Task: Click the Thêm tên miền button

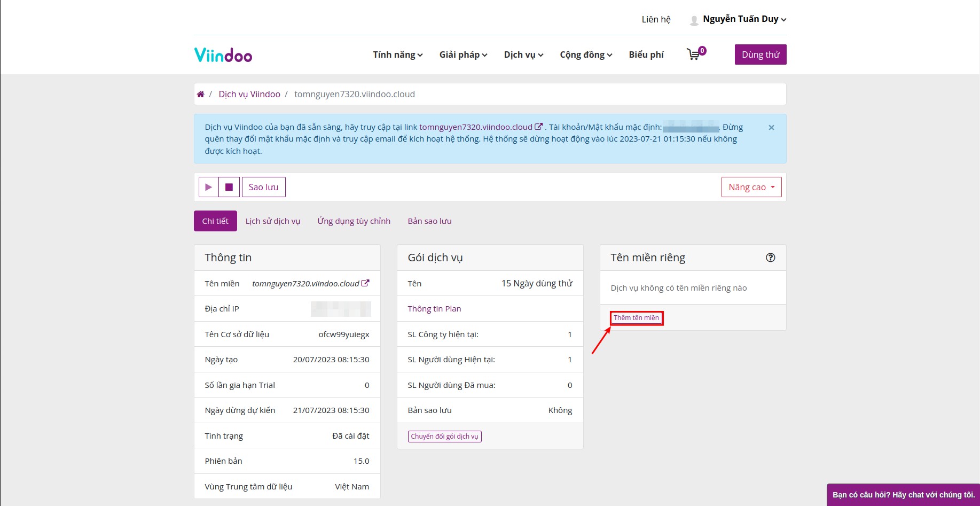Action: click(x=636, y=318)
